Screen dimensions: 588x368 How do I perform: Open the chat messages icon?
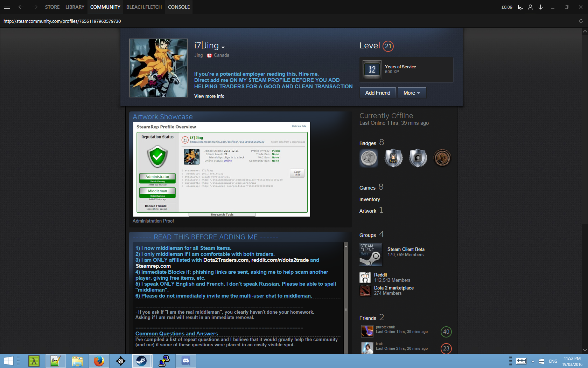(521, 7)
